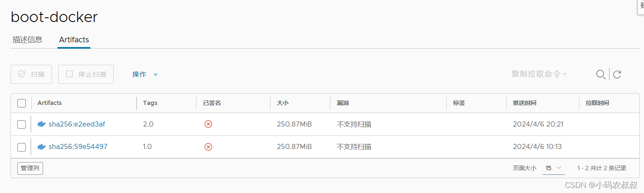
Task: Open the 操作 actions dropdown
Action: pyautogui.click(x=145, y=74)
